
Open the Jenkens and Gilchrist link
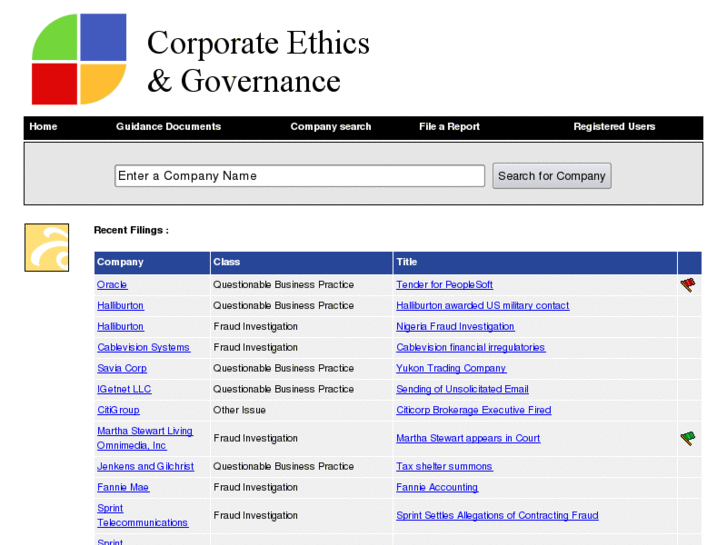(146, 466)
